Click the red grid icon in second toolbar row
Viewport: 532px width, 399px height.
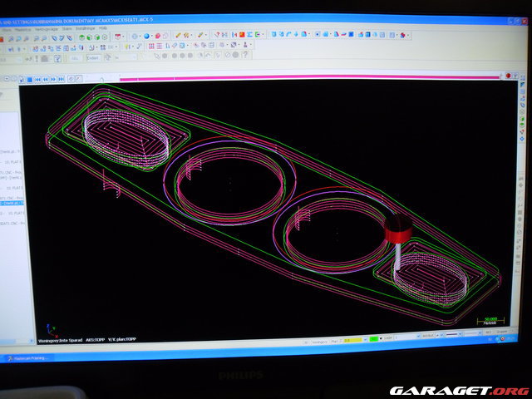(x=152, y=47)
